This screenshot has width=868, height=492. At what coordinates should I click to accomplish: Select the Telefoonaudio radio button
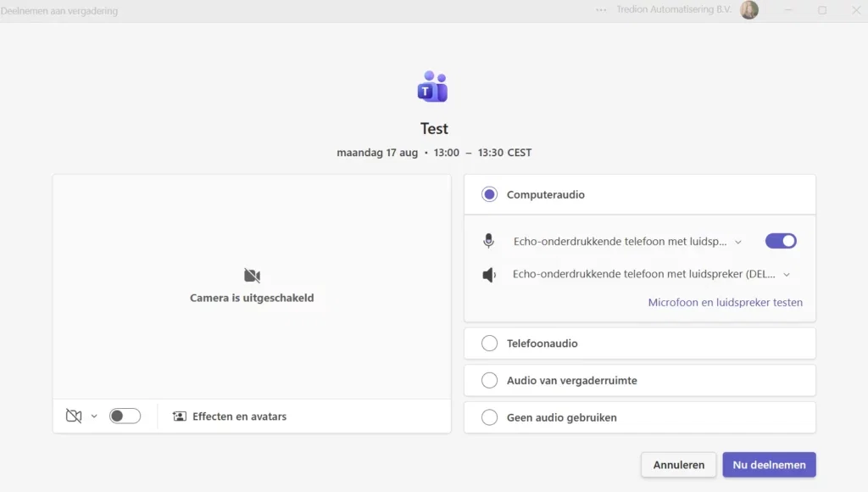(x=489, y=344)
